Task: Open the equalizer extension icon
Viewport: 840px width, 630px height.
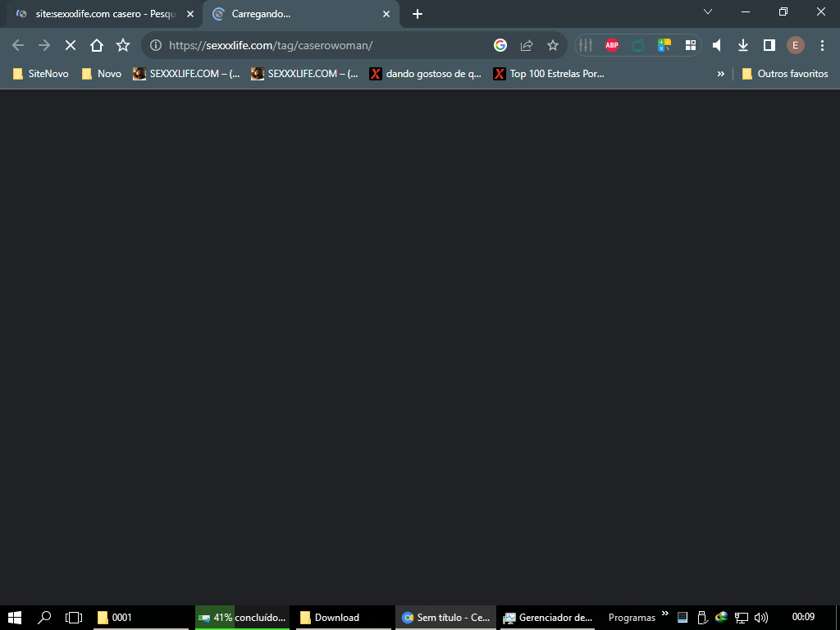Action: click(586, 46)
